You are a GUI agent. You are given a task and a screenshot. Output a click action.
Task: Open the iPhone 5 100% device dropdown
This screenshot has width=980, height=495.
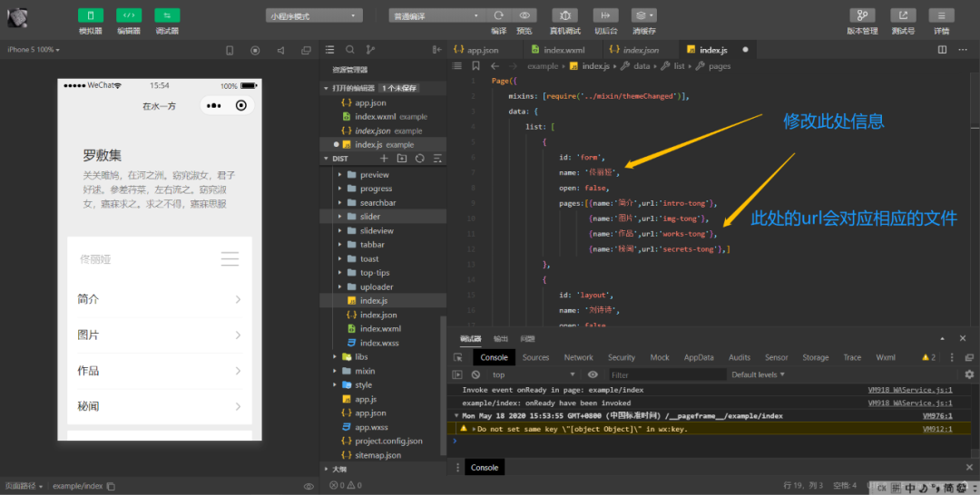pos(34,50)
